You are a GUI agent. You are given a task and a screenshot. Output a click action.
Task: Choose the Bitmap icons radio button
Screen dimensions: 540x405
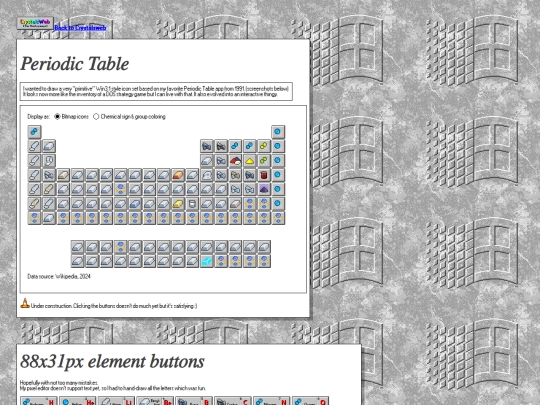point(57,117)
